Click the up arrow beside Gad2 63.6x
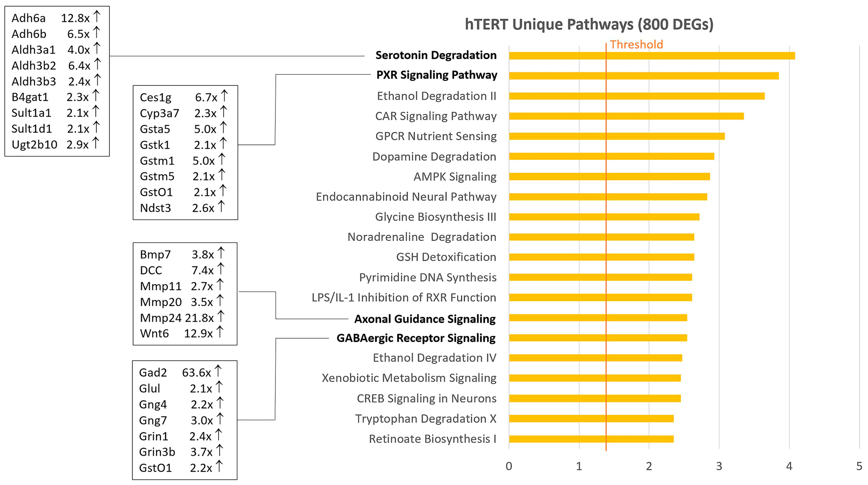 (x=218, y=371)
